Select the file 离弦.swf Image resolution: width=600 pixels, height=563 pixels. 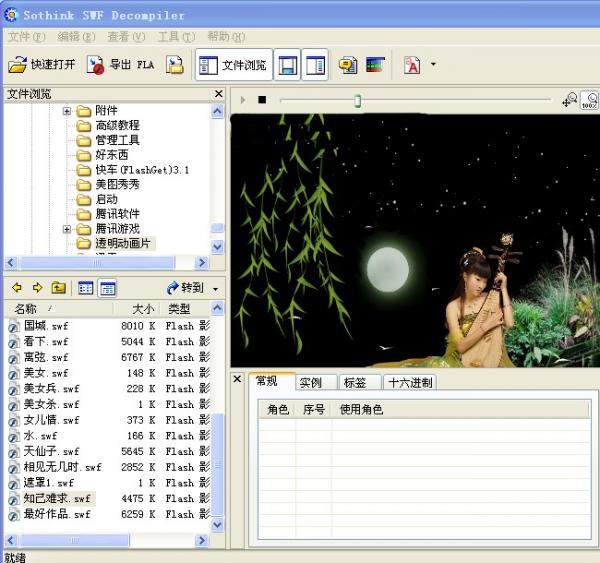[x=38, y=357]
